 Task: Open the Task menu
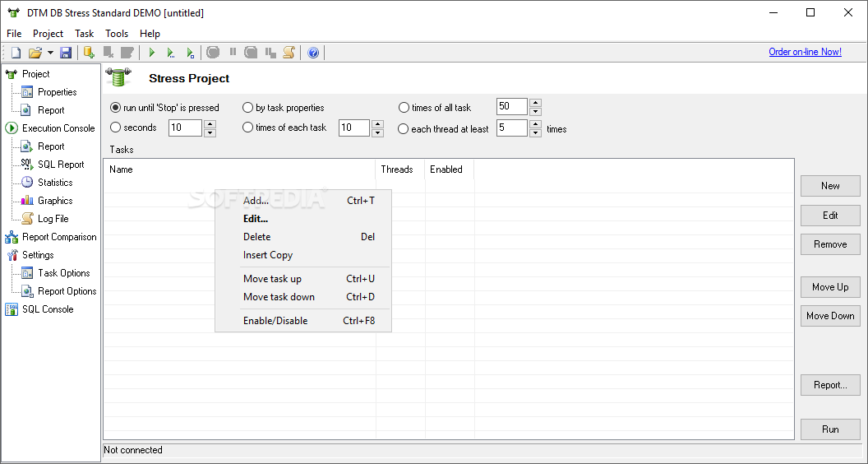click(x=85, y=34)
